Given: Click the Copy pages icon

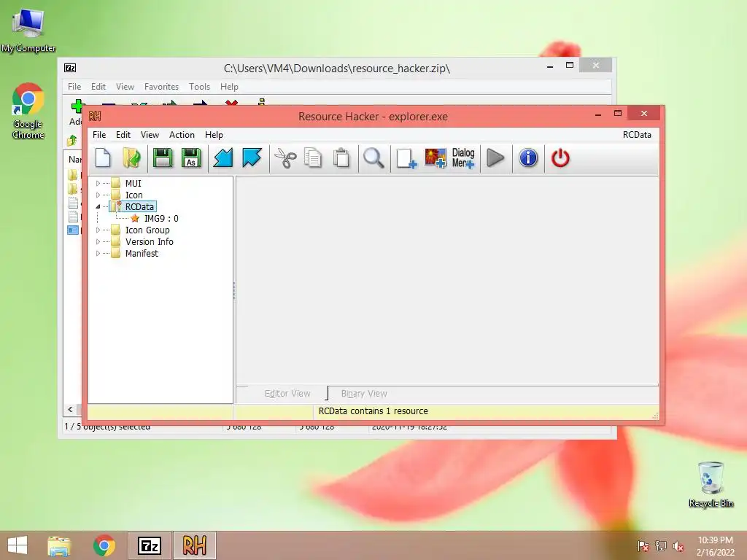Looking at the screenshot, I should [x=313, y=158].
